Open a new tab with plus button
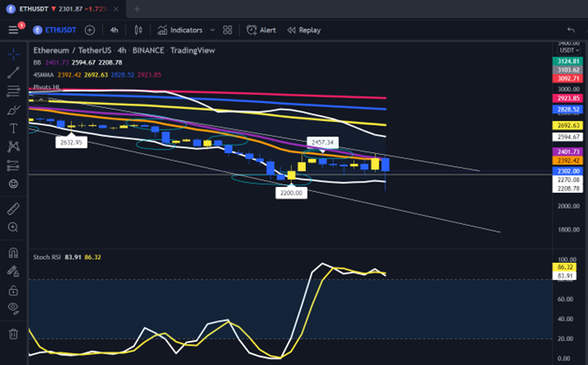 (x=137, y=9)
